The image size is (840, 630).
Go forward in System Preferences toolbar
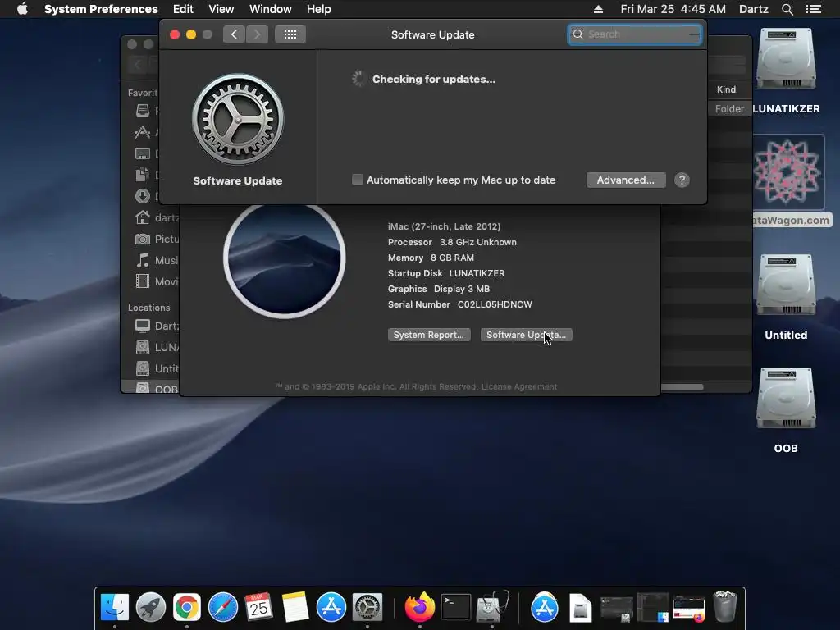click(x=257, y=34)
